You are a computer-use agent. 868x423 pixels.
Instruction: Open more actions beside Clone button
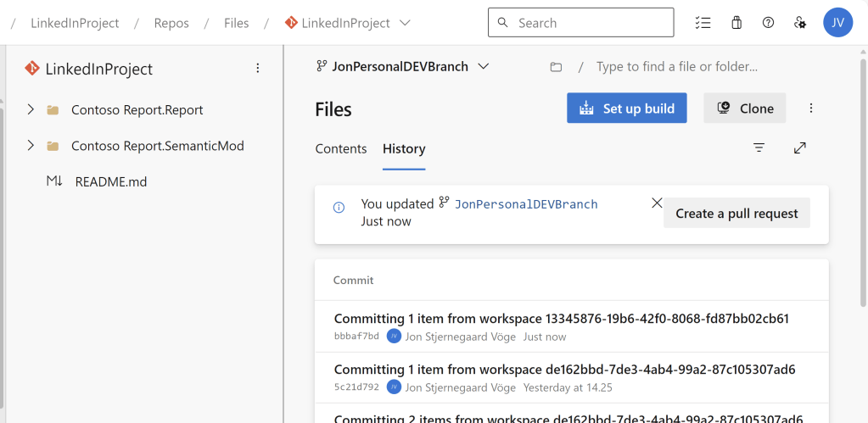click(811, 109)
